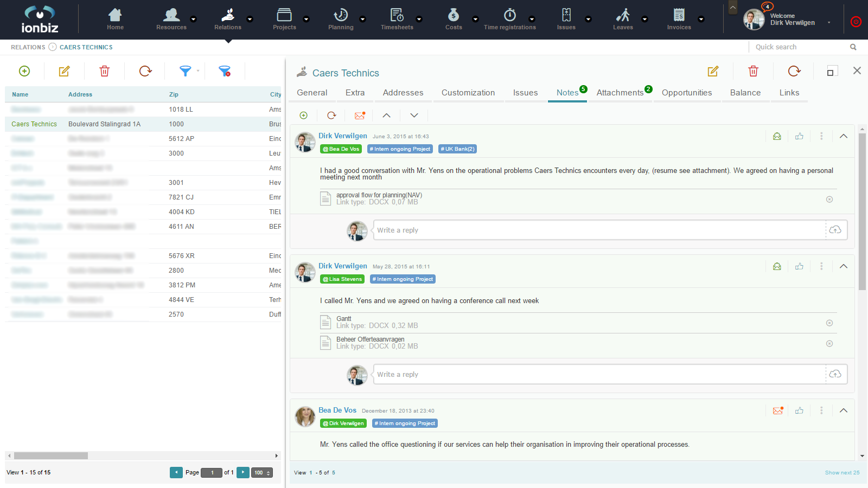Open the user account dropdown
Image resolution: width=868 pixels, height=488 pixels.
[x=829, y=23]
